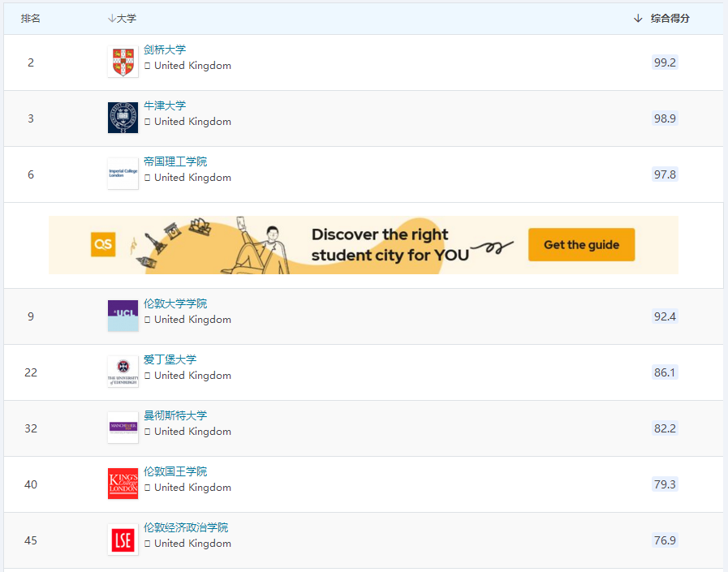Open the 帝国理工学院 link
This screenshot has height=572, width=728.
tap(175, 161)
